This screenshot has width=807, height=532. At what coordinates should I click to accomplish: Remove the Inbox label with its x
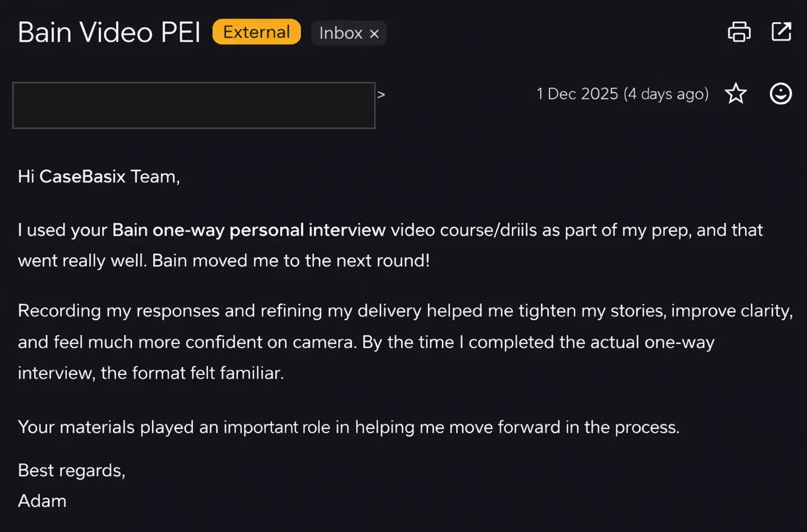pyautogui.click(x=374, y=34)
